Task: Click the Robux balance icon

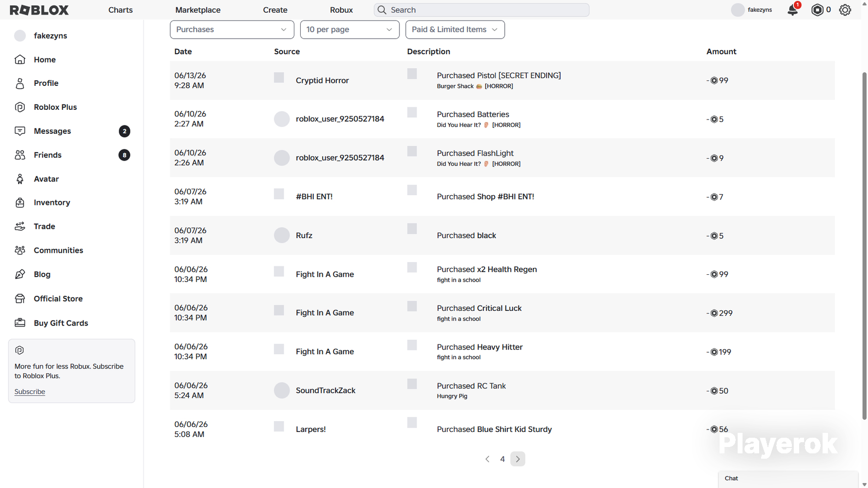Action: click(817, 10)
